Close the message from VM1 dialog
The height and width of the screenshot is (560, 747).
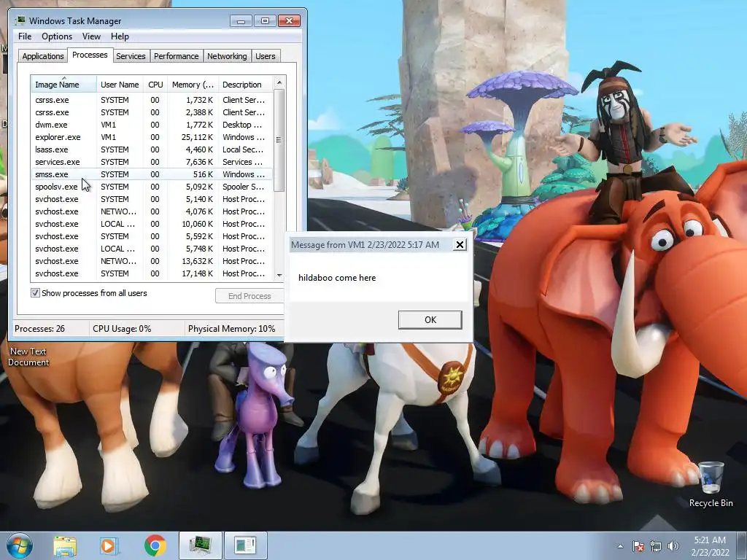(x=460, y=245)
